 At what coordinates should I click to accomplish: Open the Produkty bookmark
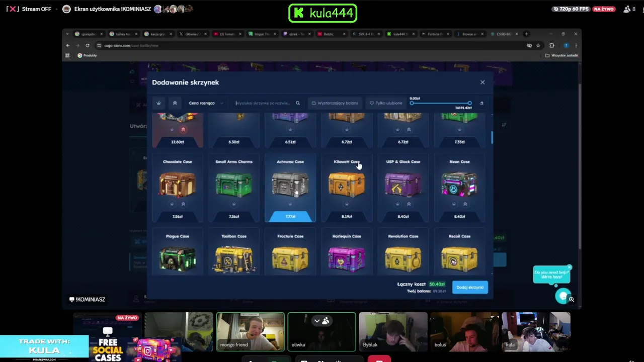click(x=88, y=55)
